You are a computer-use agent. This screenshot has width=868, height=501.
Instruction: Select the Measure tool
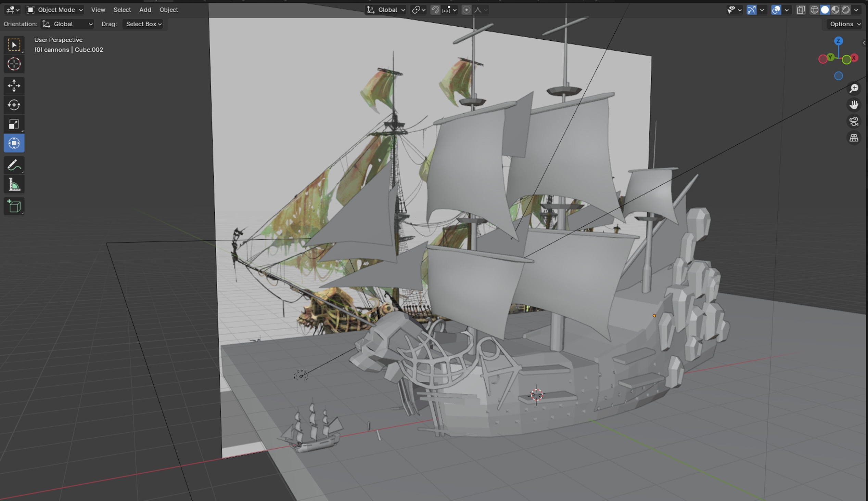tap(14, 184)
